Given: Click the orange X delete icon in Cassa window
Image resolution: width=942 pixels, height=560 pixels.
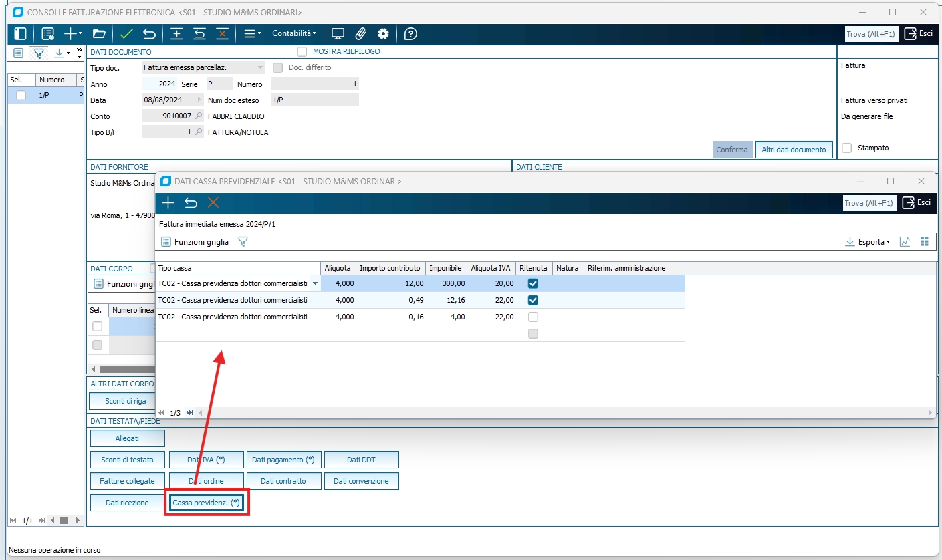Looking at the screenshot, I should pos(213,203).
